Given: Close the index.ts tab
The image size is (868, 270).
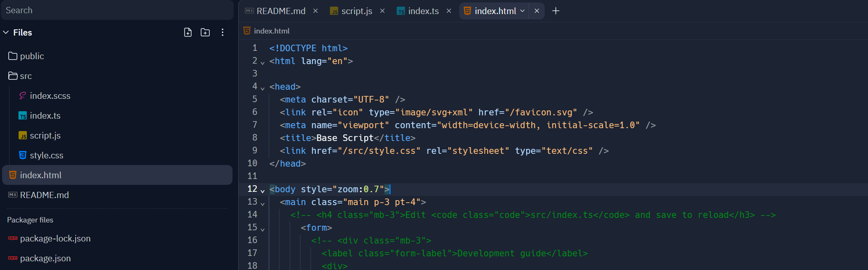Looking at the screenshot, I should pos(449,11).
